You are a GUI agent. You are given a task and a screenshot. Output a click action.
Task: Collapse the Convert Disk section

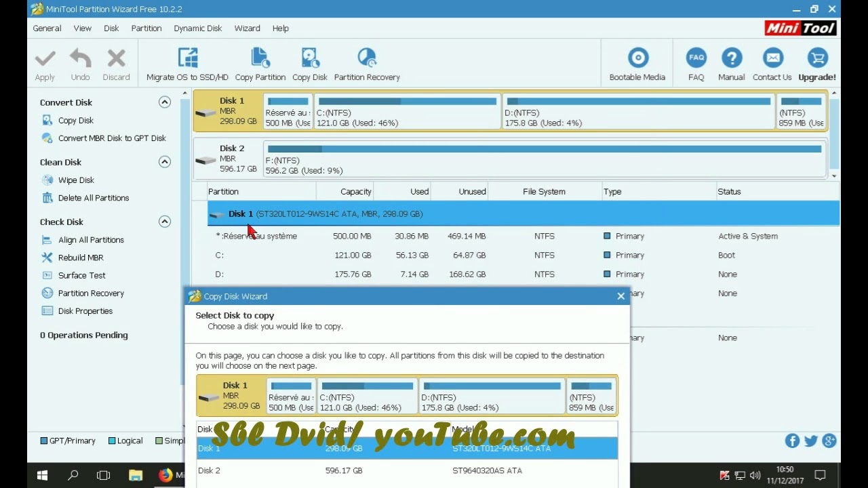pyautogui.click(x=165, y=102)
